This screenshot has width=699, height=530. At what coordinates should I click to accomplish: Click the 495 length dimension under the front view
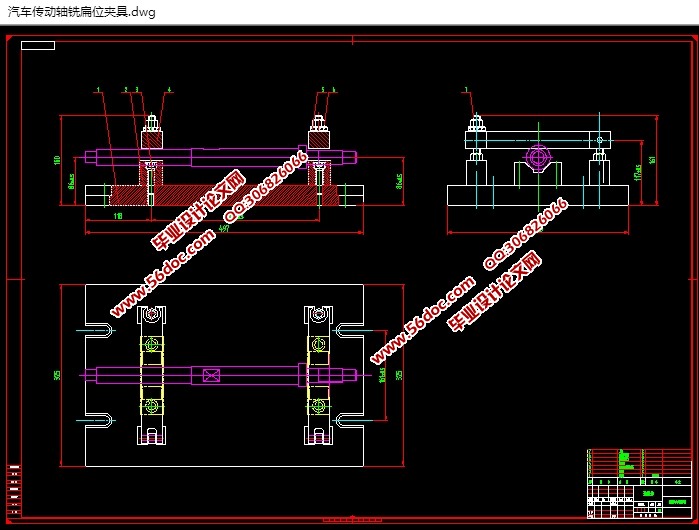223,229
